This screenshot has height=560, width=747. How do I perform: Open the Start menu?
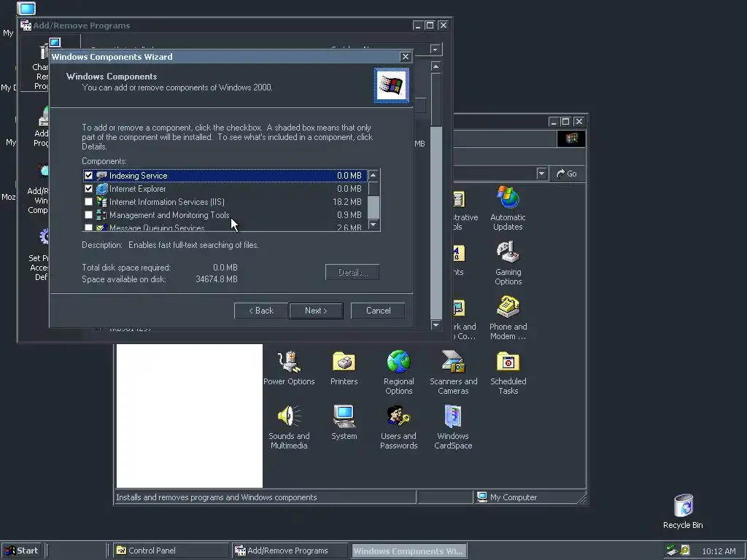[22, 551]
